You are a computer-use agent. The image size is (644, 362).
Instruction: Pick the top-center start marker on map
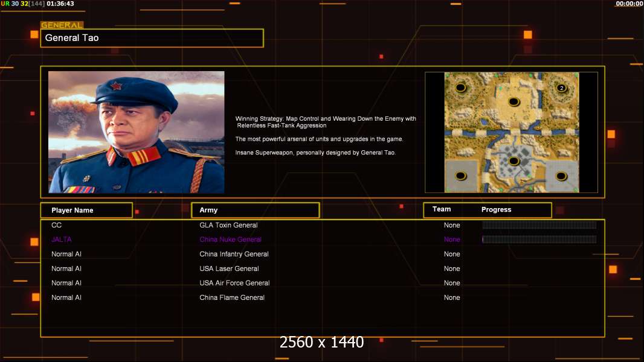[x=514, y=102]
